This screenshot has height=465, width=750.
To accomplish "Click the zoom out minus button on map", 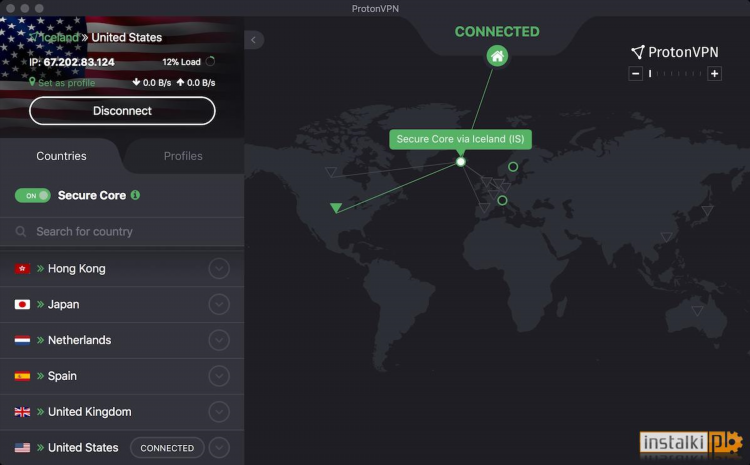I will pyautogui.click(x=635, y=74).
